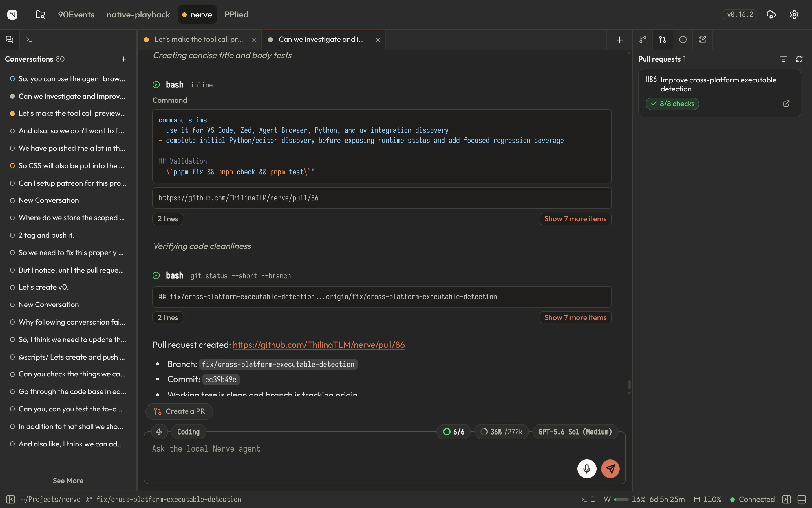Click the 110% zoom level indicator
Image resolution: width=812 pixels, height=508 pixels.
click(708, 500)
